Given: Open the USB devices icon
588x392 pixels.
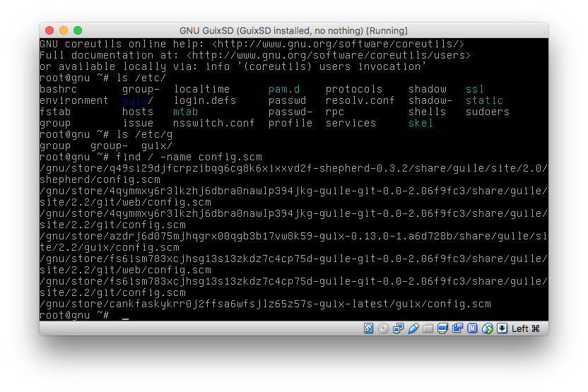Looking at the screenshot, I should tap(413, 328).
